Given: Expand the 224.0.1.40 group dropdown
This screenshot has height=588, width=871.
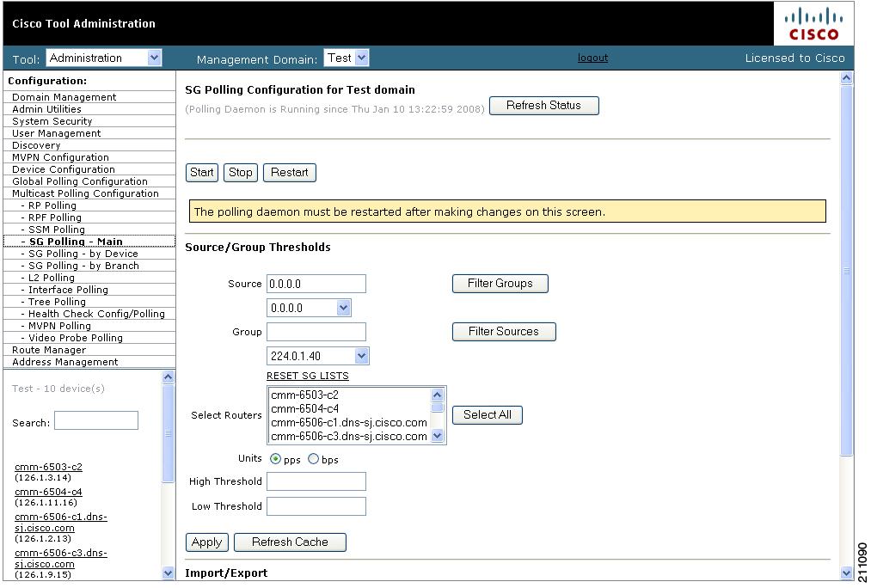Looking at the screenshot, I should tap(317, 356).
